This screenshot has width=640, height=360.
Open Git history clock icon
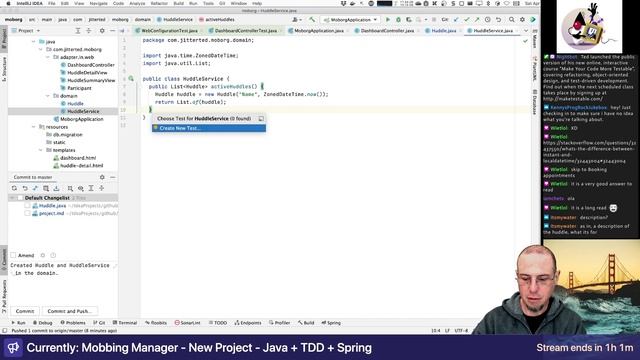[x=488, y=20]
